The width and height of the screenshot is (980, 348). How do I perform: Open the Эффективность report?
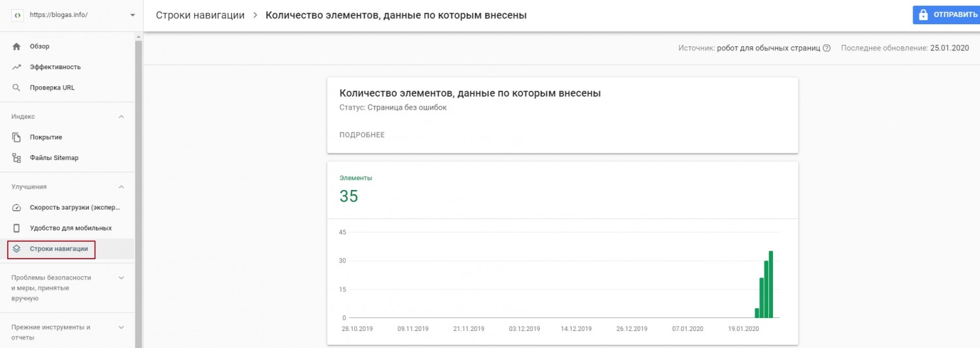[x=55, y=67]
